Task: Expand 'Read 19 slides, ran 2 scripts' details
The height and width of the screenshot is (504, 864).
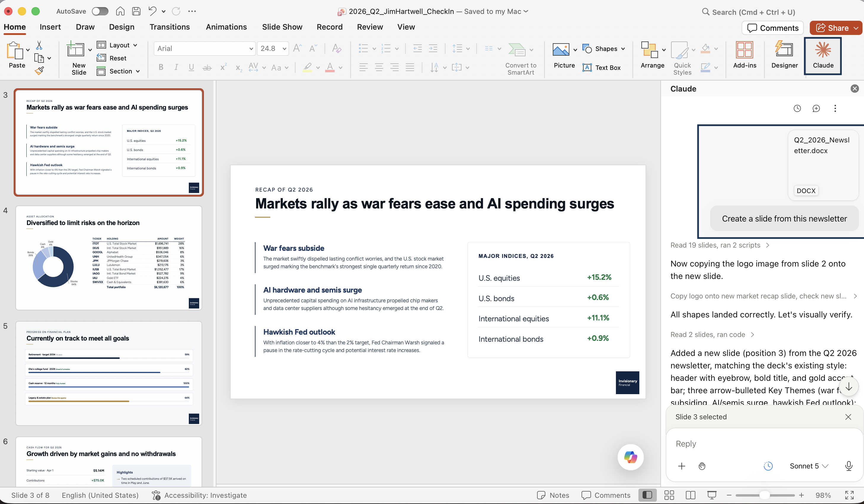Action: pyautogui.click(x=720, y=245)
